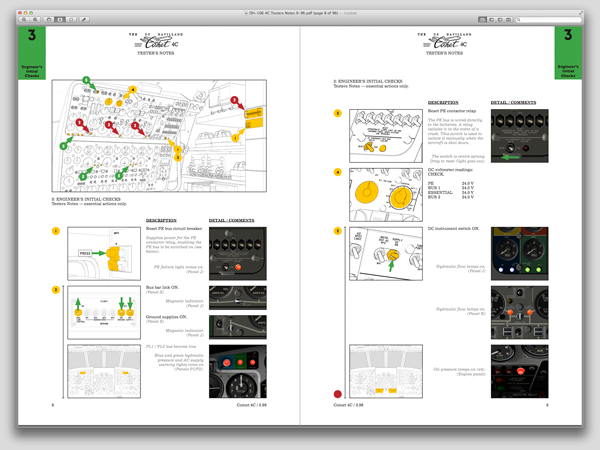
Task: Click the Zoom Out toolbar button
Action: (24, 19)
